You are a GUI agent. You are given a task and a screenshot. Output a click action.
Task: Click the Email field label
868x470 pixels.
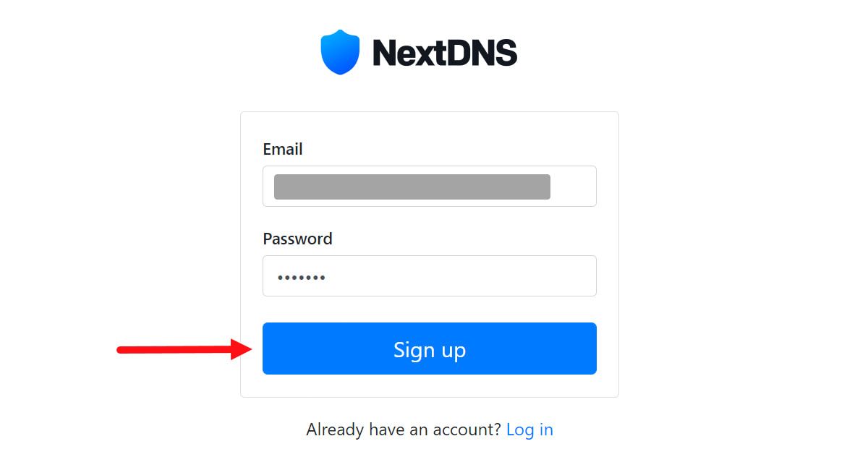(283, 149)
